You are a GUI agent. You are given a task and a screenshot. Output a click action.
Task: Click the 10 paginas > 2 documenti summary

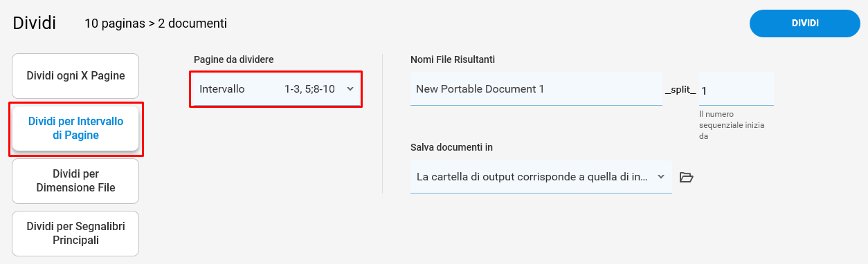click(x=156, y=23)
